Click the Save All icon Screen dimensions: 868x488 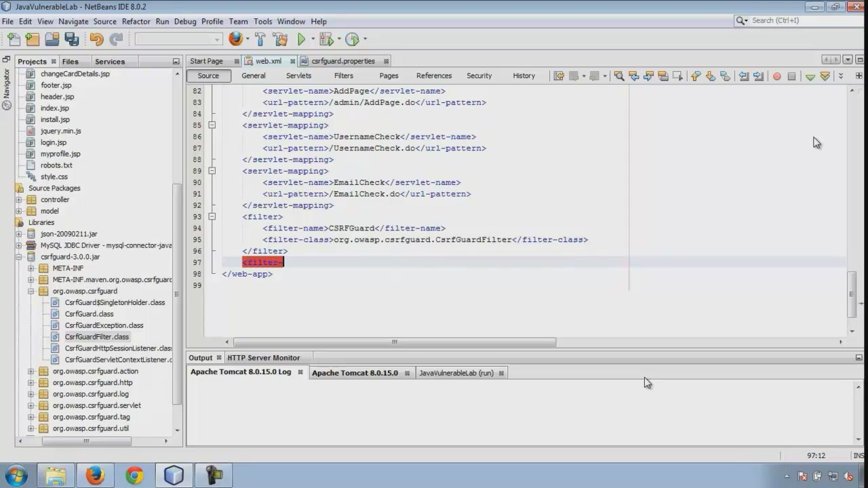pos(71,39)
